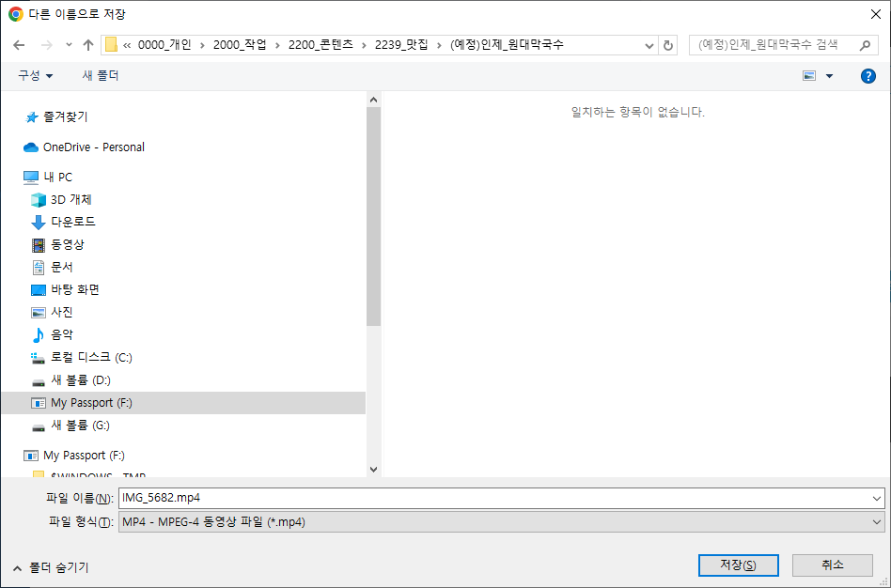
Task: Open the 다운로드 folder in sidebar
Action: [x=72, y=222]
